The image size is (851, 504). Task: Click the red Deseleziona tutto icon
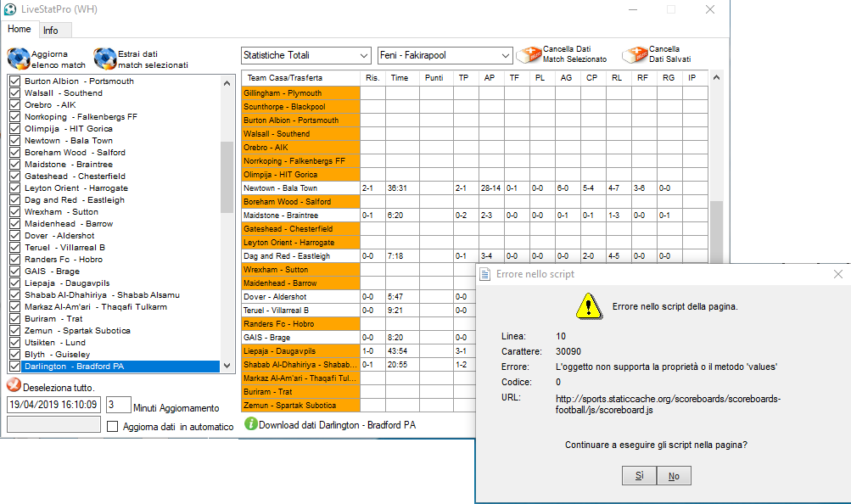coord(14,384)
